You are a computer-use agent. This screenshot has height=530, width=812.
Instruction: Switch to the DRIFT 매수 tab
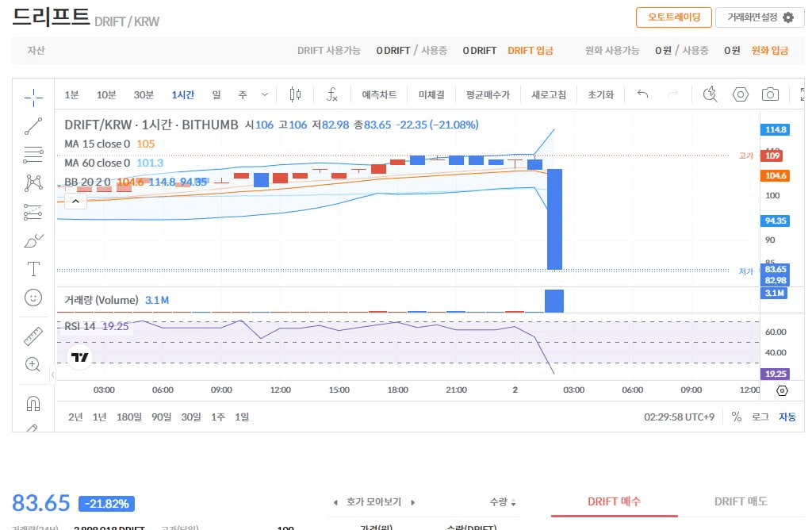[614, 501]
